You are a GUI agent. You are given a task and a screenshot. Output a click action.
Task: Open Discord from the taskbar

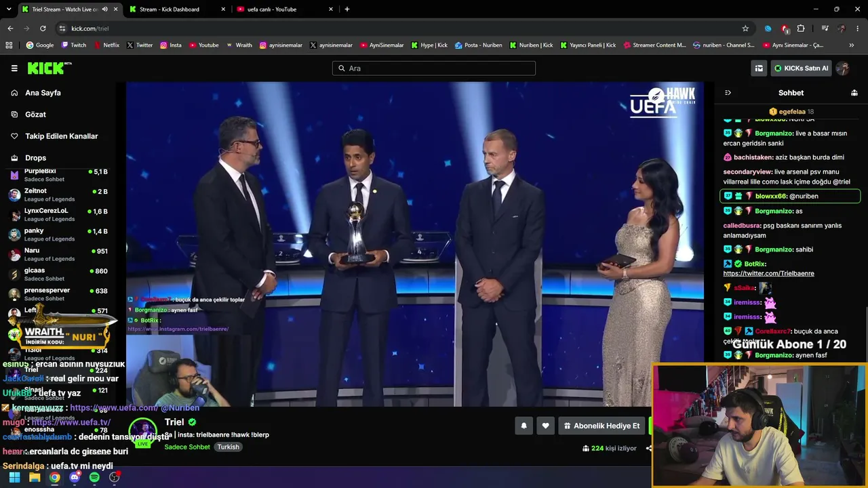[x=75, y=477]
